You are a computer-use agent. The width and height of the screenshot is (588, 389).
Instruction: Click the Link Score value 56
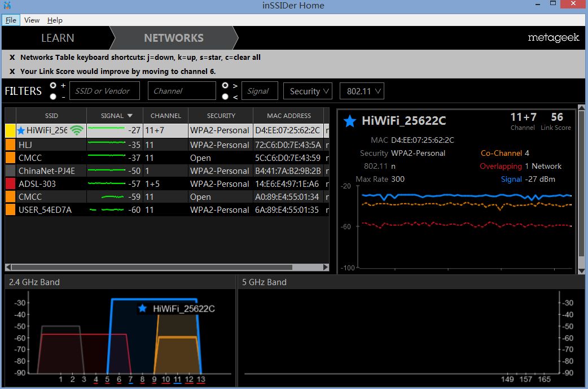(x=557, y=117)
